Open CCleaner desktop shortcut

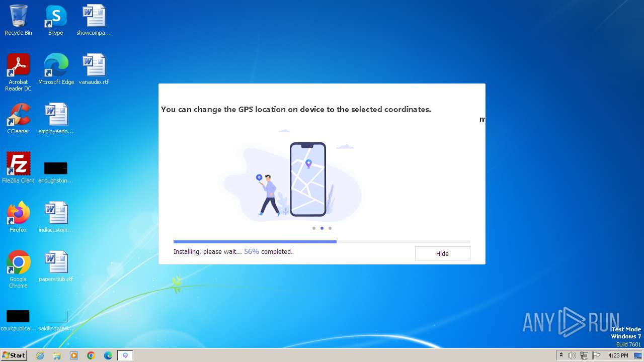[x=18, y=119]
